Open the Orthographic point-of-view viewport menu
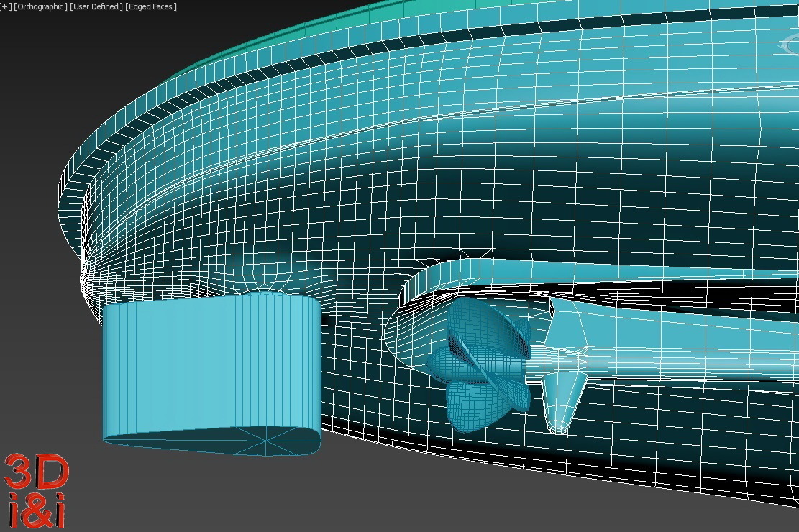The height and width of the screenshot is (532, 799). 41,6
